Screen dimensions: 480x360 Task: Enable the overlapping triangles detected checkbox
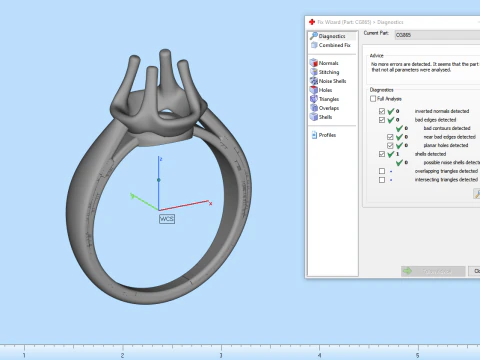coord(382,171)
